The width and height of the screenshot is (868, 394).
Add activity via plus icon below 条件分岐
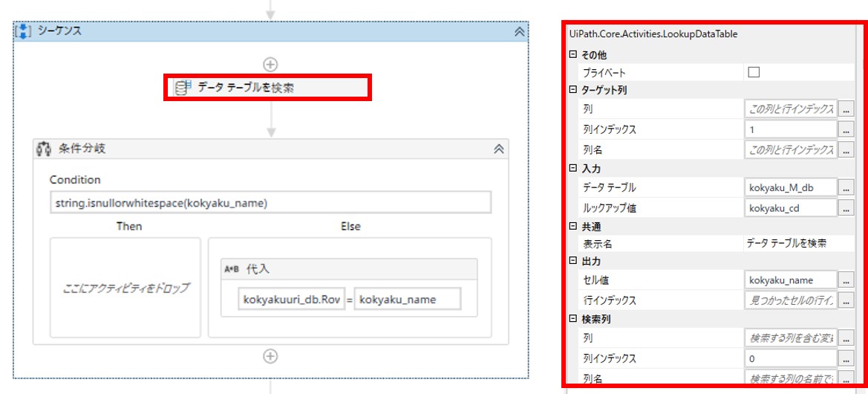coord(270,356)
